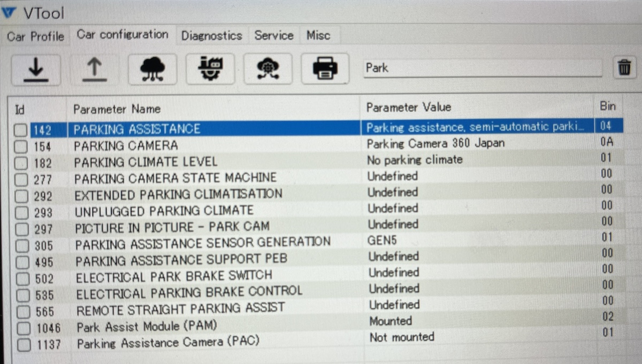Sort by Parameter Name column header
The image size is (642, 364).
click(x=117, y=109)
